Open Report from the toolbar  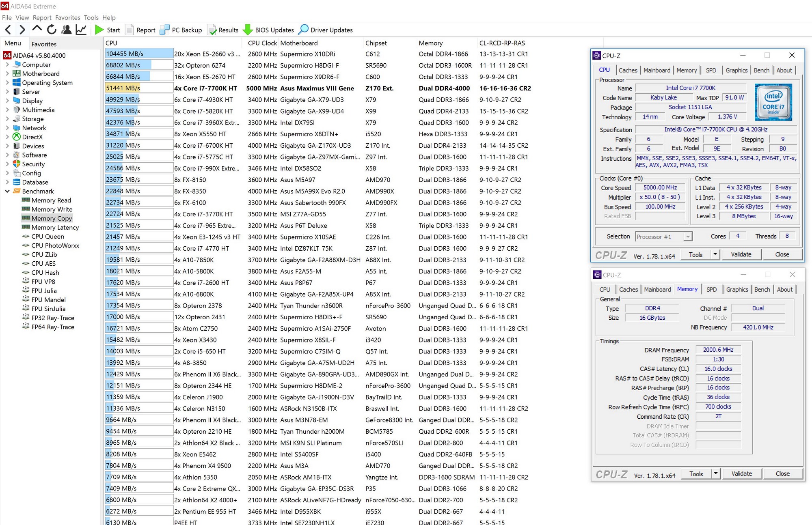click(140, 30)
